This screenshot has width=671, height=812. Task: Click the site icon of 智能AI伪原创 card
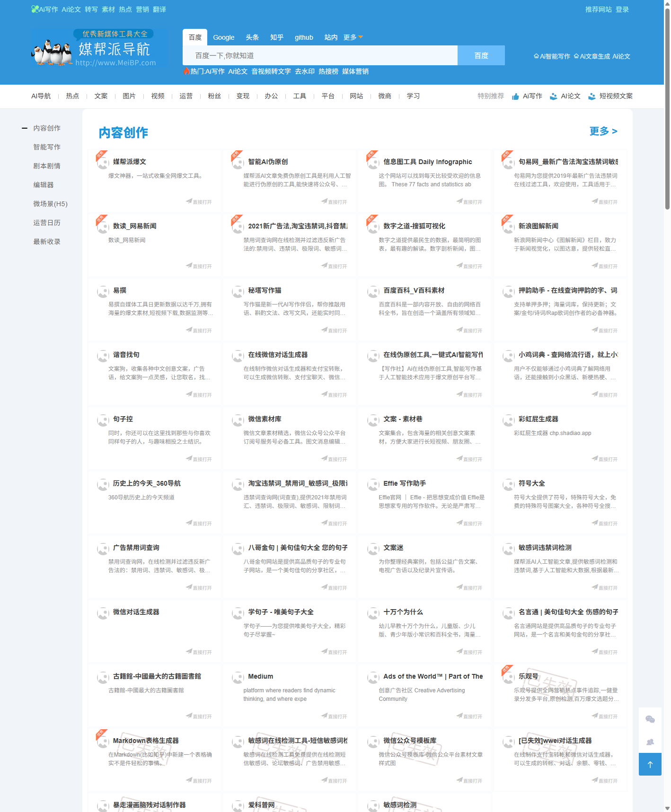(238, 162)
